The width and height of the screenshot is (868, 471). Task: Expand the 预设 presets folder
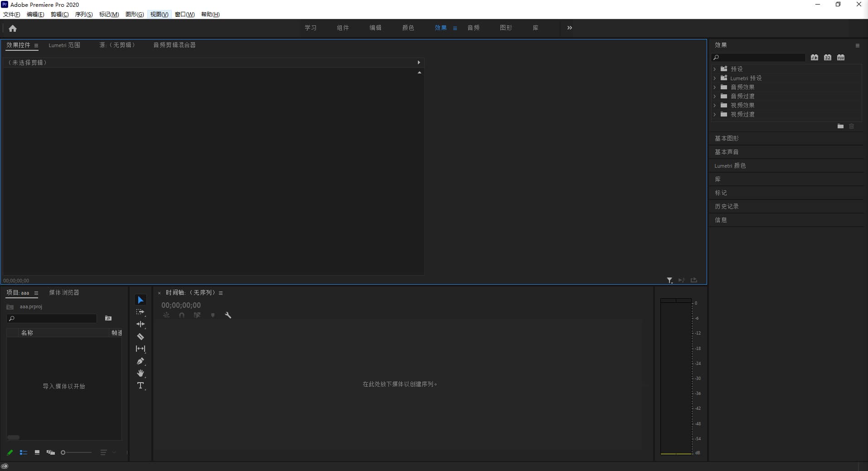715,69
